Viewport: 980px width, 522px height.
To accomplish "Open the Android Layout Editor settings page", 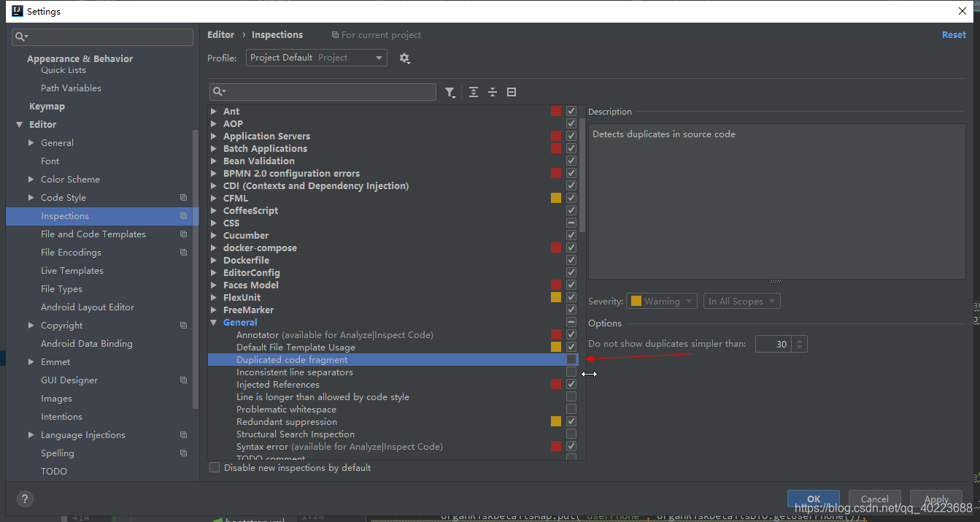I will [x=88, y=307].
